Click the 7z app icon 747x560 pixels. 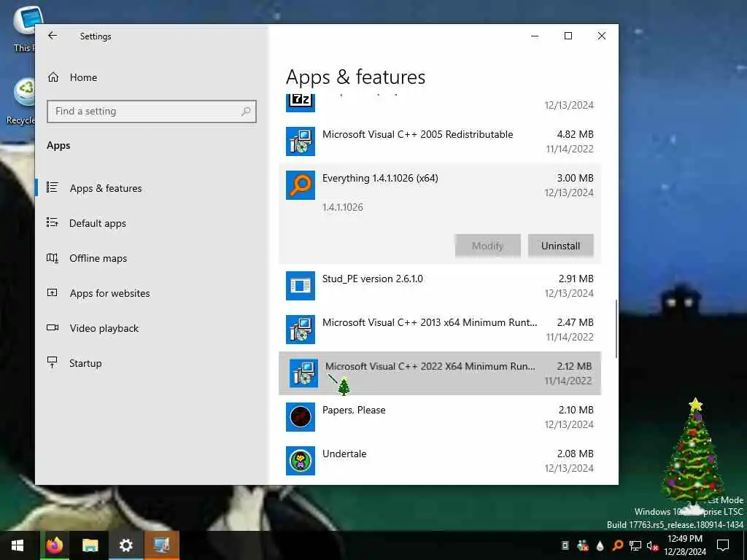(x=300, y=102)
